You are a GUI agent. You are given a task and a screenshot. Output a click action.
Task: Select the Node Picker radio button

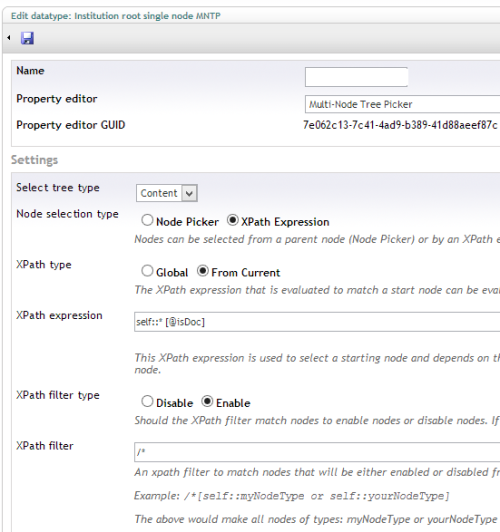(147, 221)
